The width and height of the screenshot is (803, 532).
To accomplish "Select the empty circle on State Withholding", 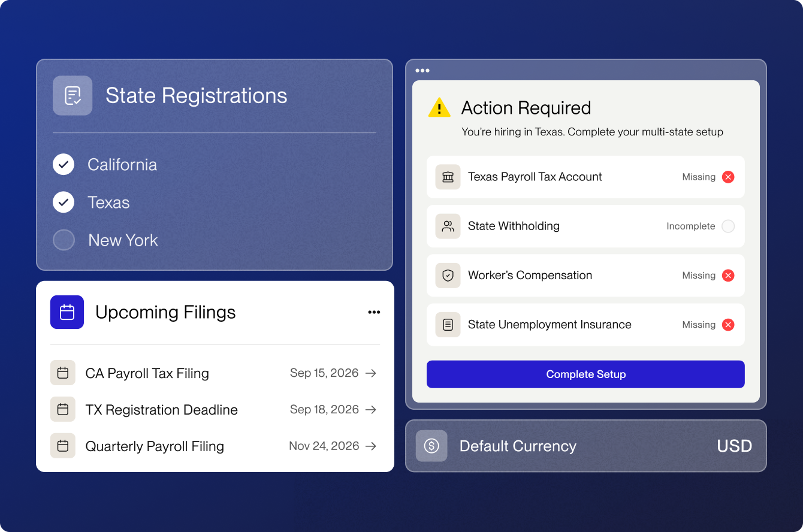I will tap(728, 226).
